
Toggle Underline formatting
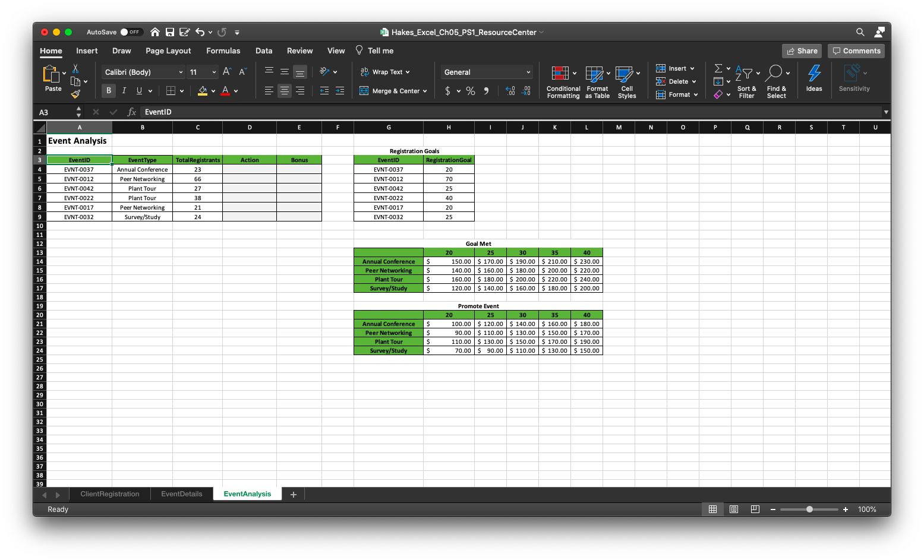pos(139,91)
